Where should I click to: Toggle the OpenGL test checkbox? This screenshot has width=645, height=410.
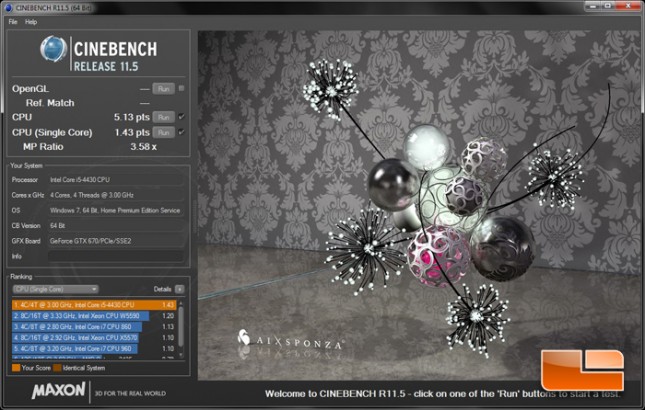tap(181, 88)
